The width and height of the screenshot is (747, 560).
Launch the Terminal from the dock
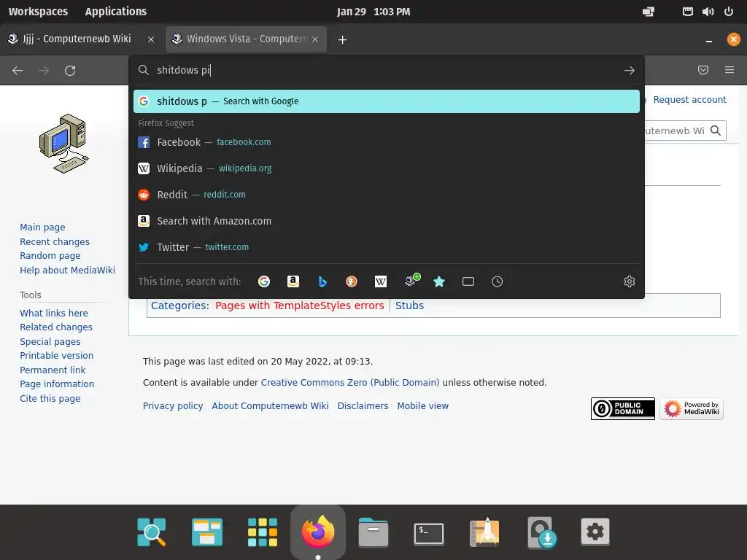click(x=429, y=533)
